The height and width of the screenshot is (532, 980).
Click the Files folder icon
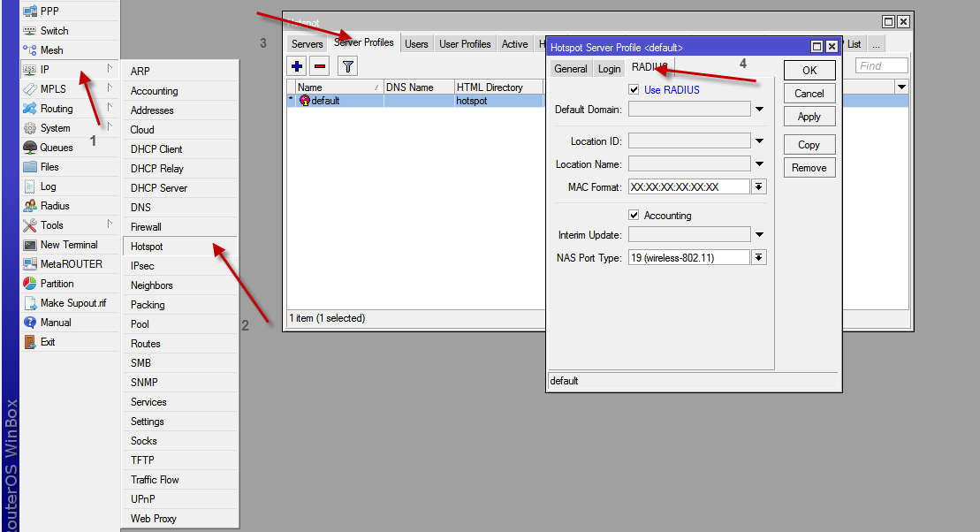point(29,166)
